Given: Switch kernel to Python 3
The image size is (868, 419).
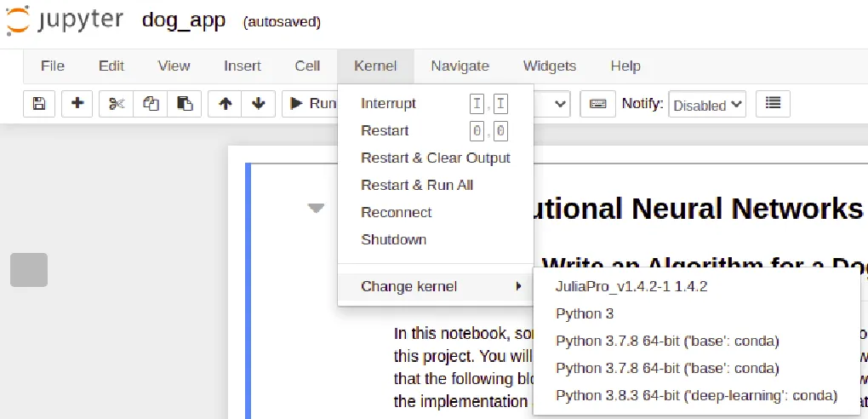Looking at the screenshot, I should pos(696,313).
